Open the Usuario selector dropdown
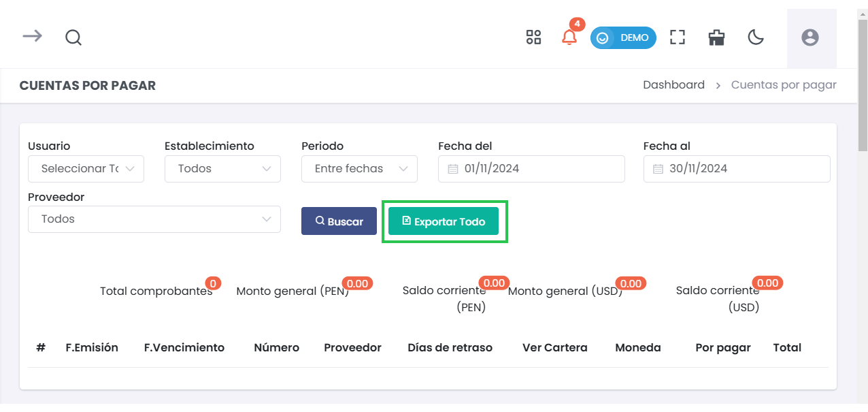Viewport: 868px width, 412px height. [x=86, y=168]
